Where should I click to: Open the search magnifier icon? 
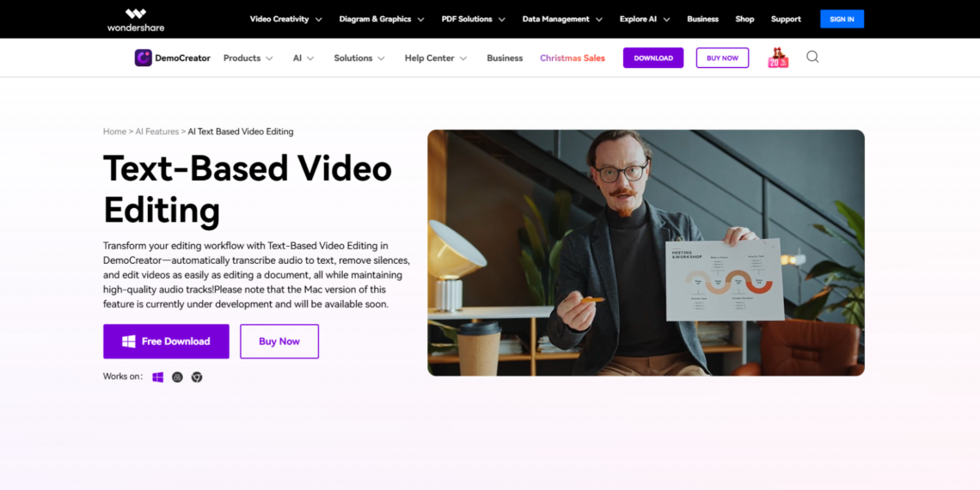tap(812, 57)
